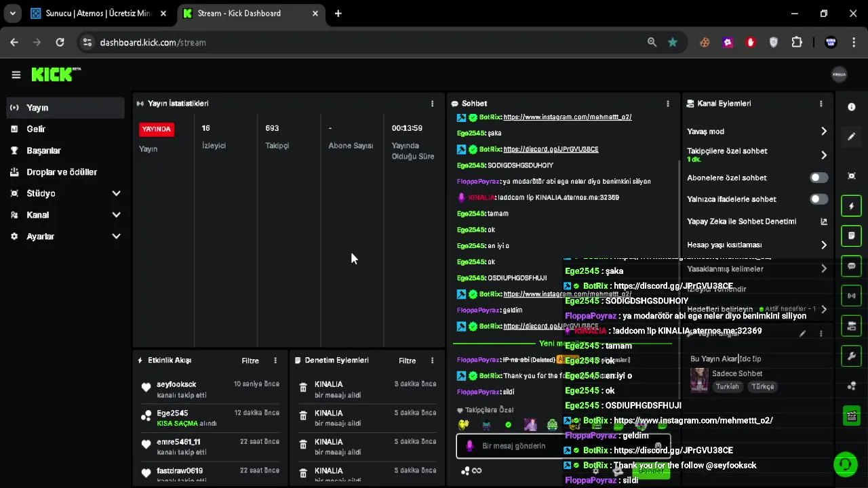Screen dimensions: 868x488
Task: Click the '693' Takipçi count
Action: pyautogui.click(x=272, y=128)
